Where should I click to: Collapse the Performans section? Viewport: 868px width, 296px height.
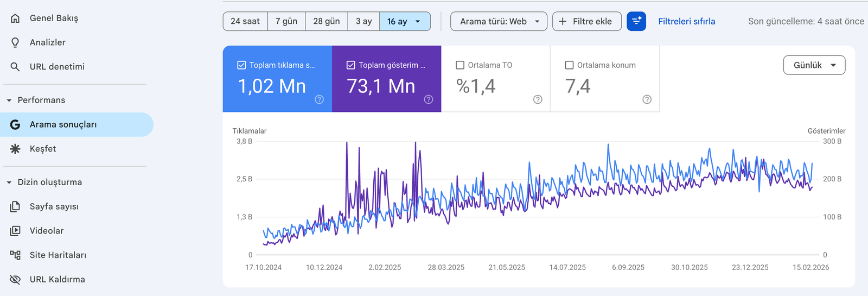(x=9, y=100)
